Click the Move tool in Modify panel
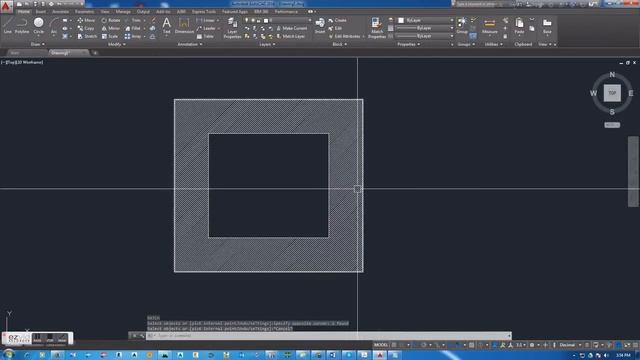This screenshot has width=640, height=360. [x=86, y=20]
